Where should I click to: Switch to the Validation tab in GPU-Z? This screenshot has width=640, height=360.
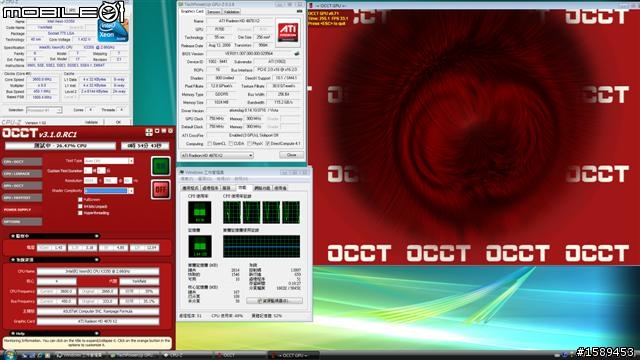pyautogui.click(x=231, y=12)
